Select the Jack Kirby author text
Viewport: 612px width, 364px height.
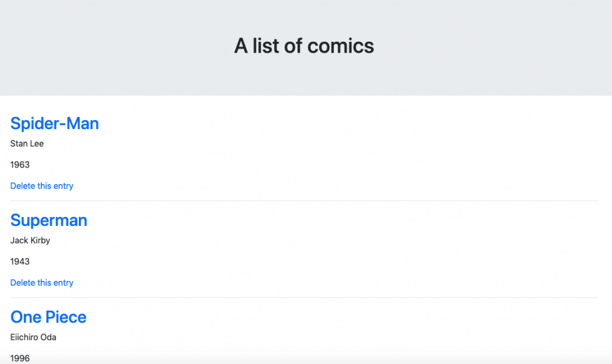30,240
